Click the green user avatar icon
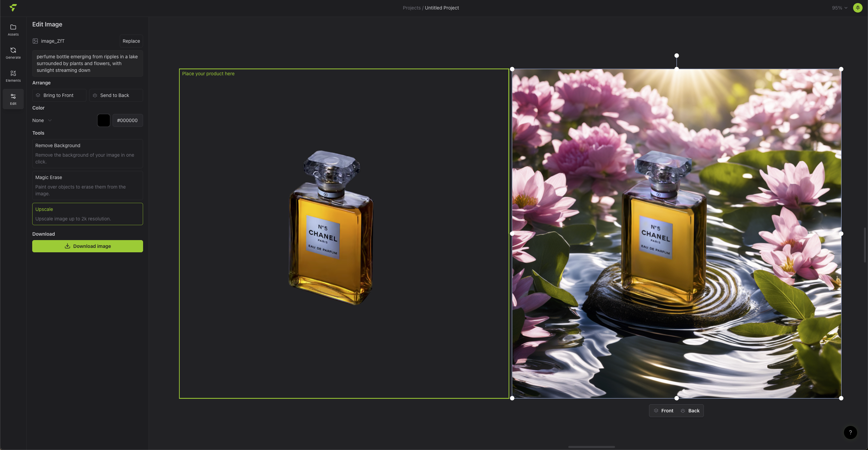The height and width of the screenshot is (450, 868). click(857, 7)
